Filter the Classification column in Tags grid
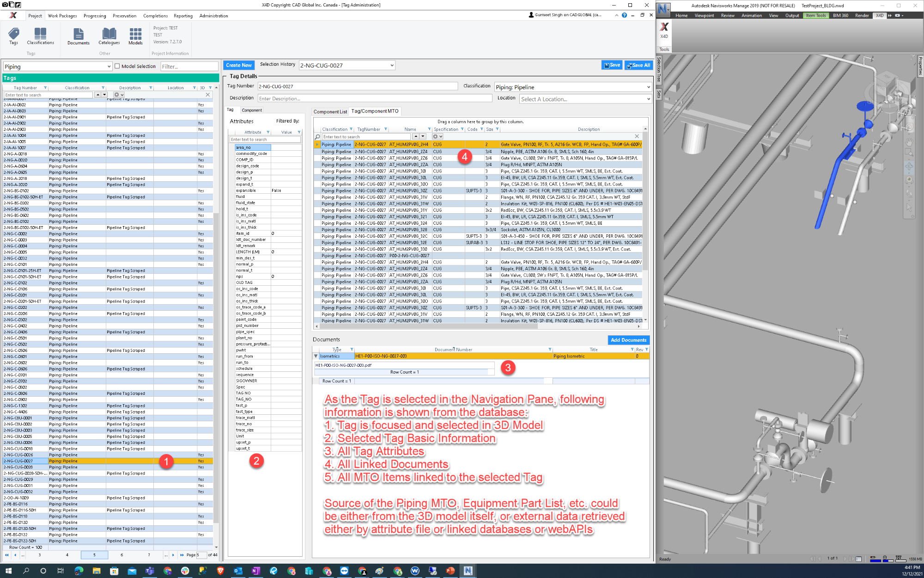This screenshot has width=924, height=578. (103, 88)
